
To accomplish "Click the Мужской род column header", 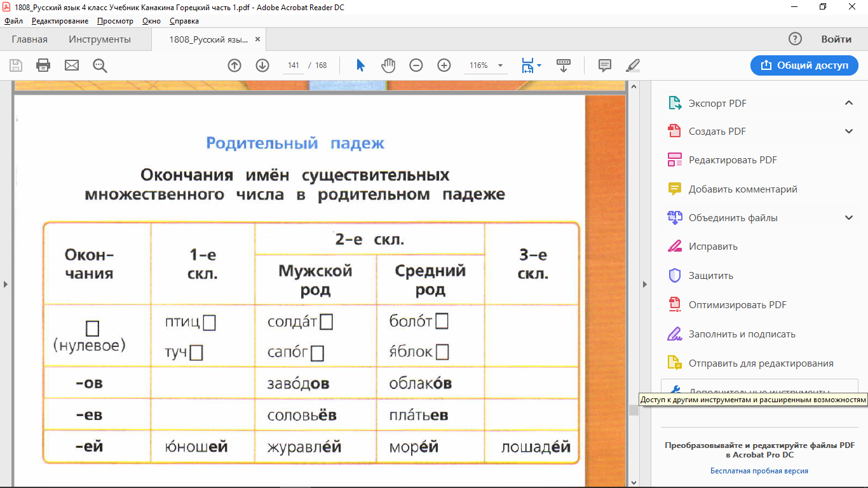I will tap(316, 280).
